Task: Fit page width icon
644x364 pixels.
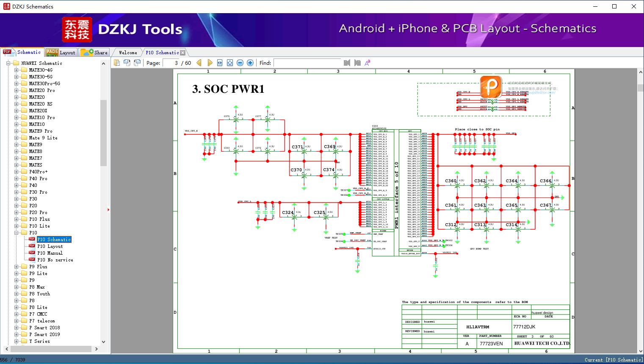Action: click(x=219, y=63)
